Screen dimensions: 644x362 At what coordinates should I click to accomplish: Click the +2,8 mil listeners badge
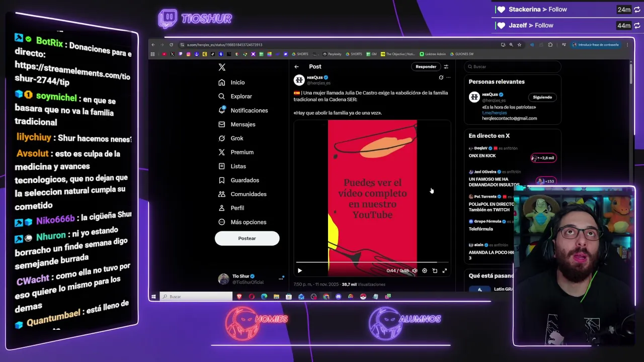point(543,158)
